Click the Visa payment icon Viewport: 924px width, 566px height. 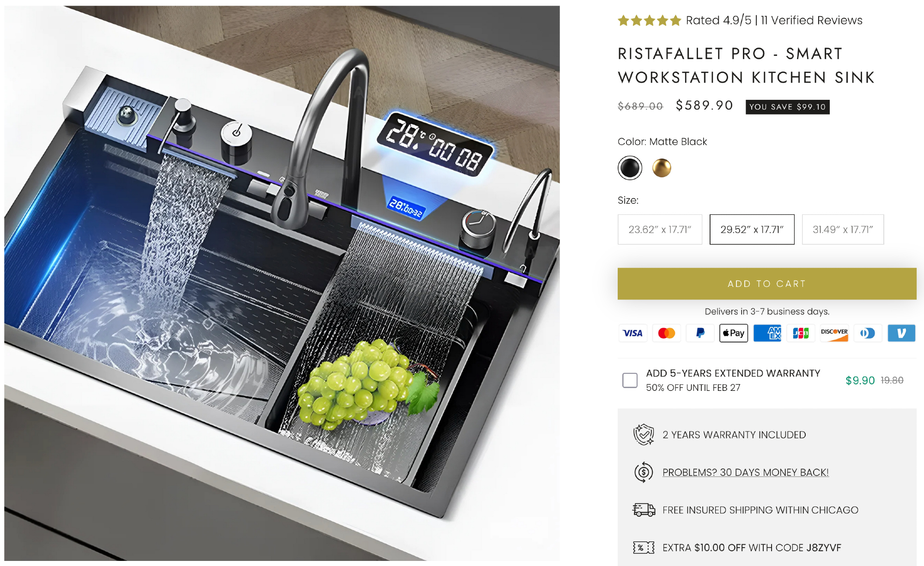[x=632, y=333]
